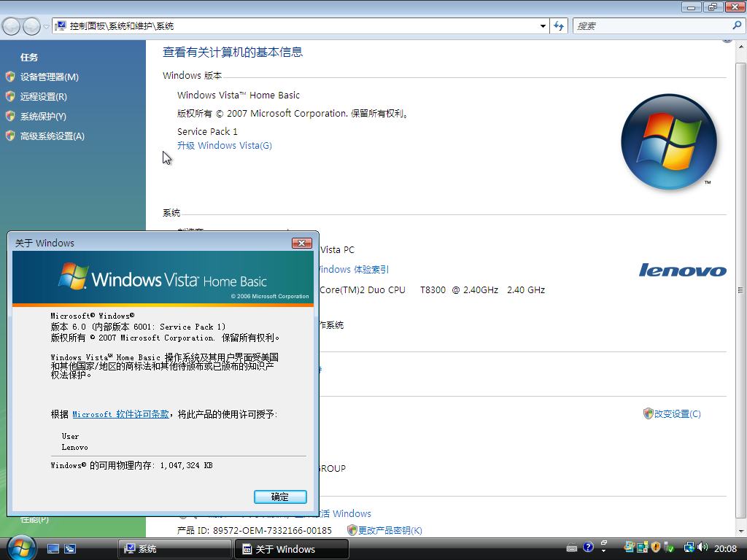Click the control panel icon in address bar
Image resolution: width=747 pixels, height=560 pixels.
point(61,26)
